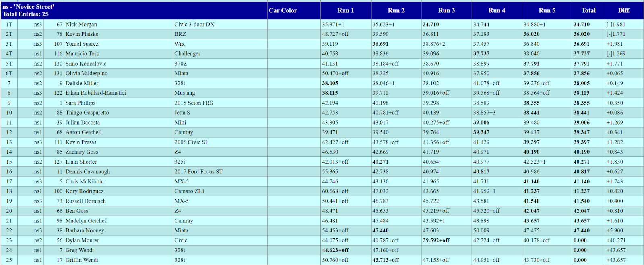This screenshot has width=644, height=265.
Task: Select driver name Russell Dornisch
Action: [86, 201]
